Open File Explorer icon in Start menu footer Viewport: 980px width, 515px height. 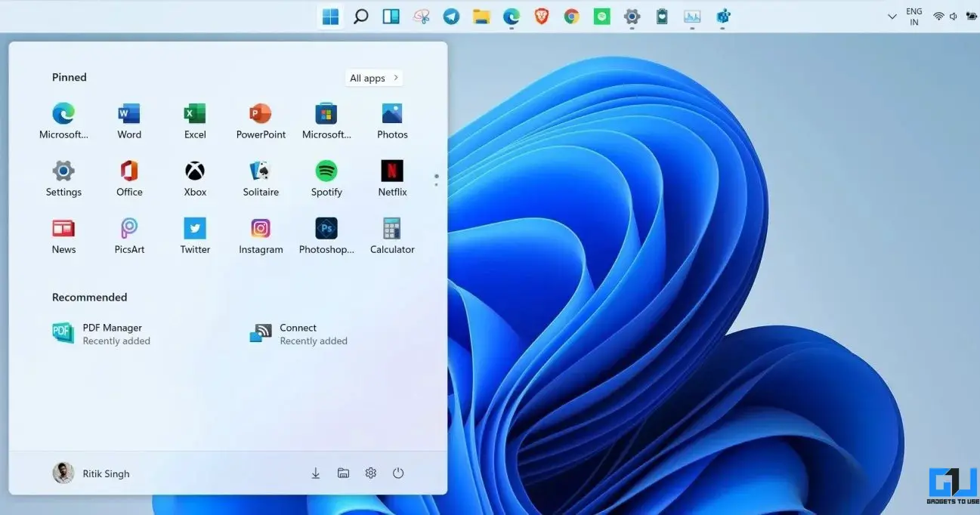pyautogui.click(x=343, y=473)
